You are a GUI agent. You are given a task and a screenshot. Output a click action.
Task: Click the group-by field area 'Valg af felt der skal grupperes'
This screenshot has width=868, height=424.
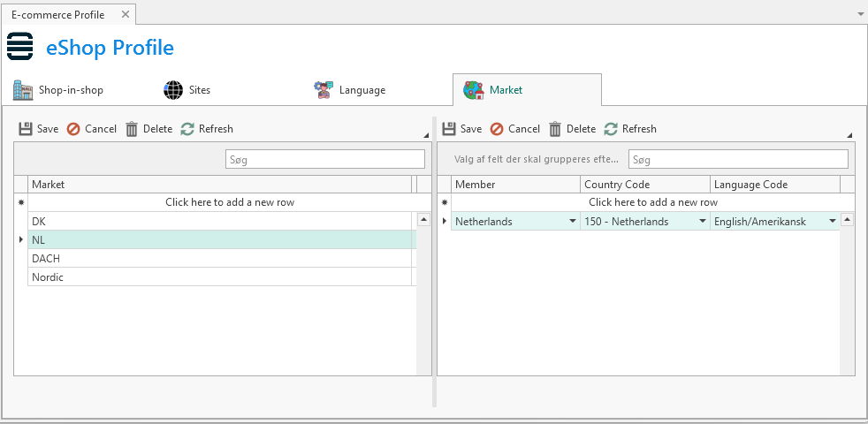coord(536,159)
